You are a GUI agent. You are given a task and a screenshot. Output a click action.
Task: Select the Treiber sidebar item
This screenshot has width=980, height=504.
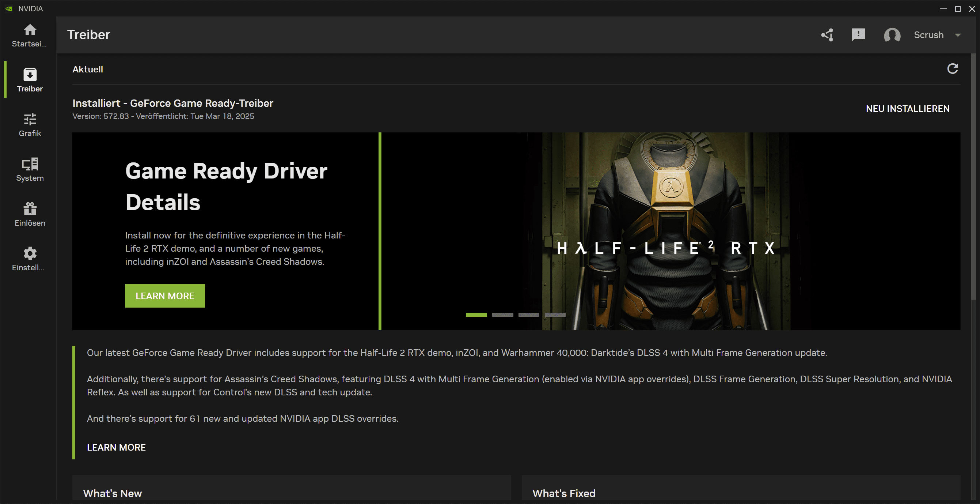30,80
